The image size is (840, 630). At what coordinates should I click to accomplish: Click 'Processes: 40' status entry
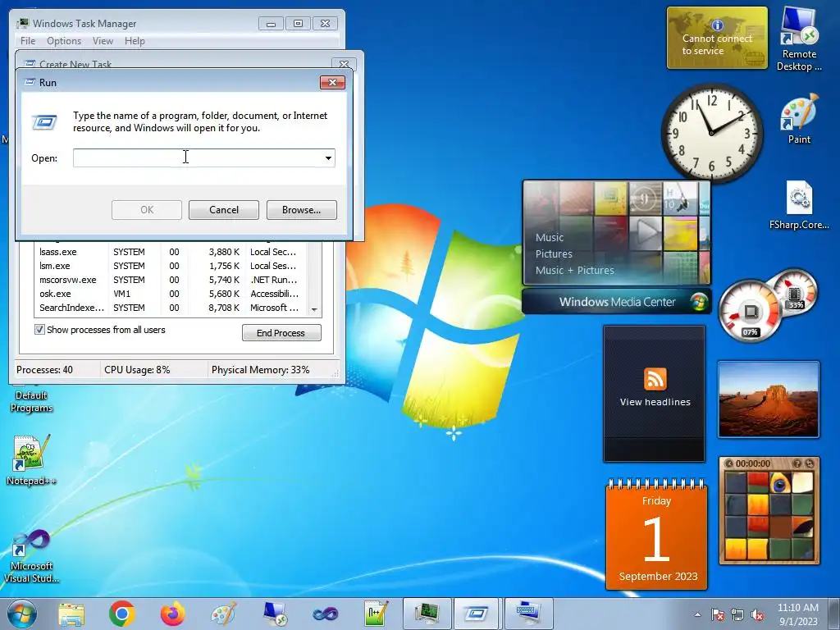coord(44,370)
